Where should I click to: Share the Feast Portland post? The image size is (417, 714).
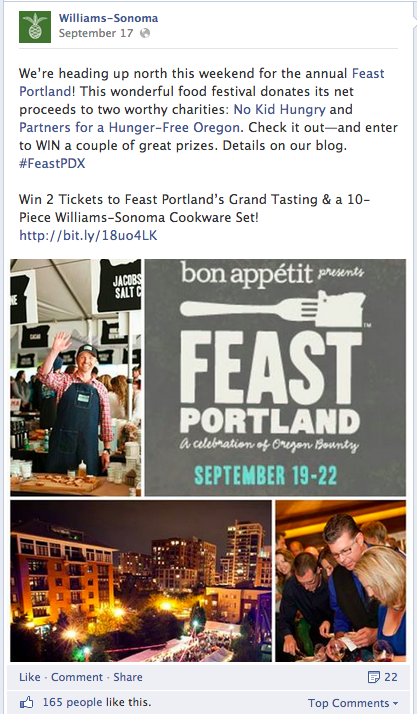128,677
